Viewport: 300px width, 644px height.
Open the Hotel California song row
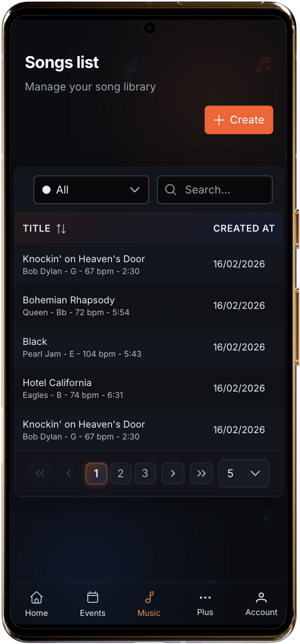tap(149, 388)
